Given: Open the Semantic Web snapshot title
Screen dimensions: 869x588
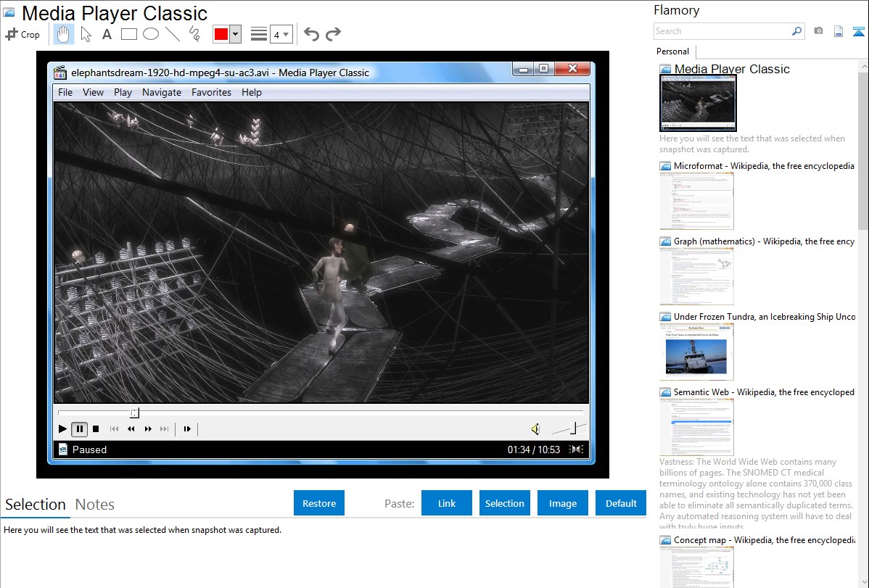Looking at the screenshot, I should click(x=764, y=392).
